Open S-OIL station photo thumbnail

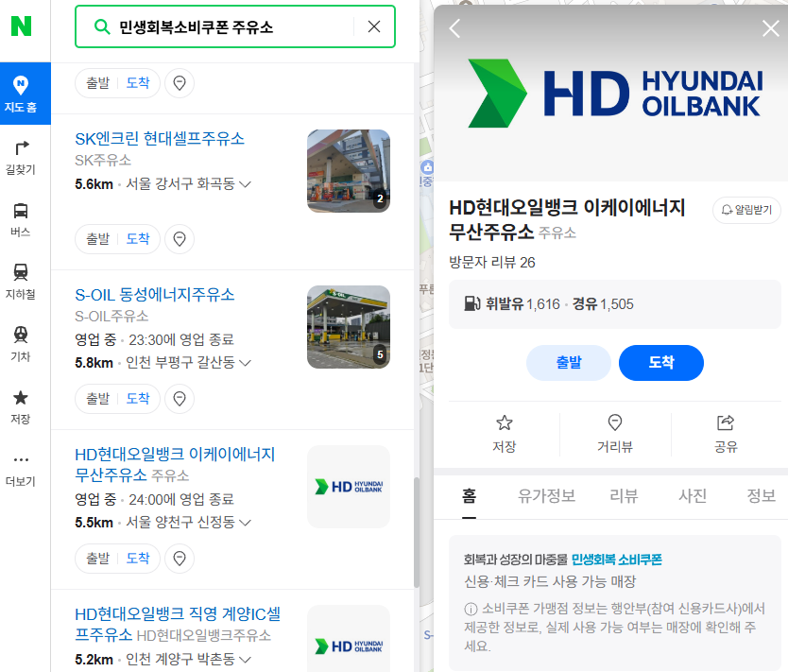349,327
